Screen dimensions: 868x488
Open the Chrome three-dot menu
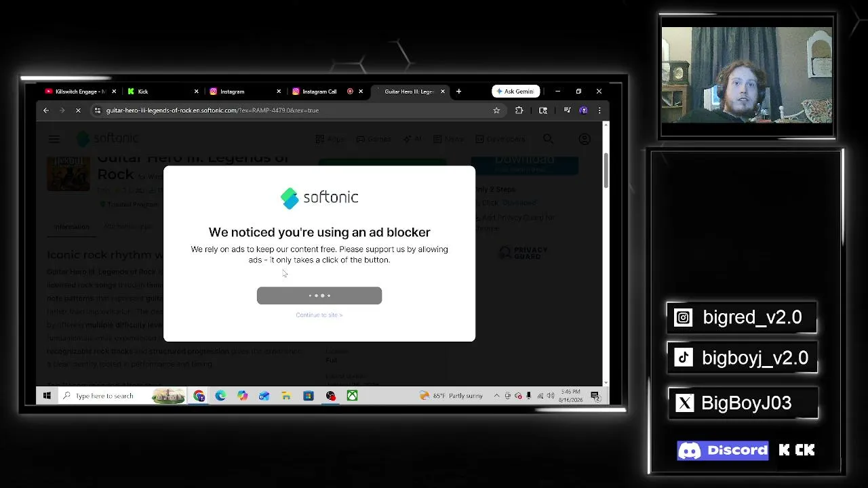click(x=599, y=110)
